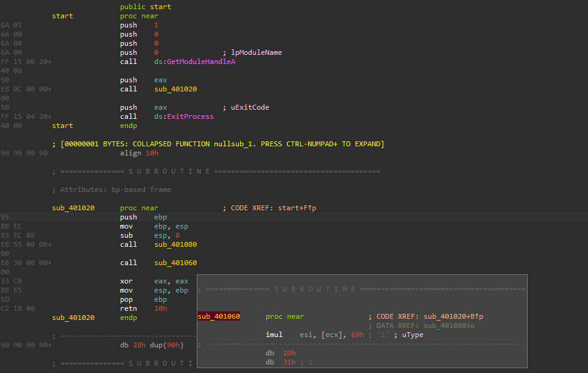This screenshot has height=373, width=588.
Task: Click the 'sub_401020 endp' label
Action: [73, 318]
